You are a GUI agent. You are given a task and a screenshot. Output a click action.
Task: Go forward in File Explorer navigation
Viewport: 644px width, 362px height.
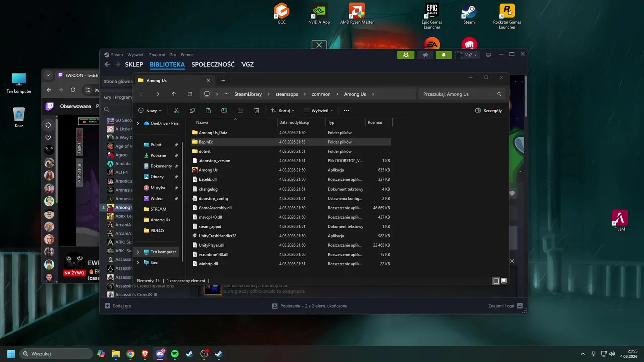tap(157, 94)
